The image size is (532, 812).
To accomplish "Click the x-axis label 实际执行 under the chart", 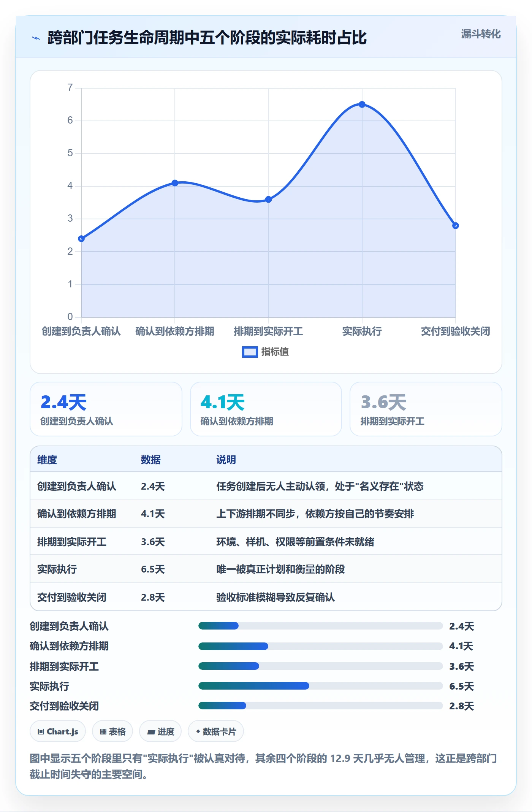I will [362, 331].
